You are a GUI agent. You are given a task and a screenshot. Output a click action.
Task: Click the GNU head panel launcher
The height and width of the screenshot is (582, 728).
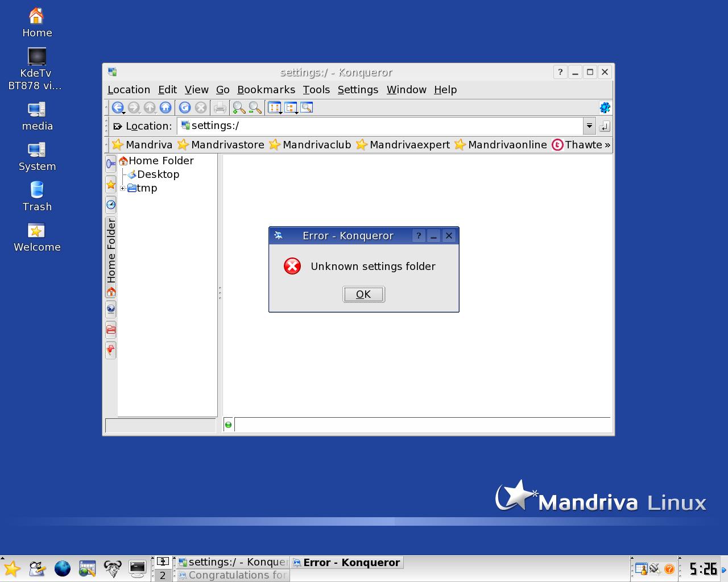point(112,568)
